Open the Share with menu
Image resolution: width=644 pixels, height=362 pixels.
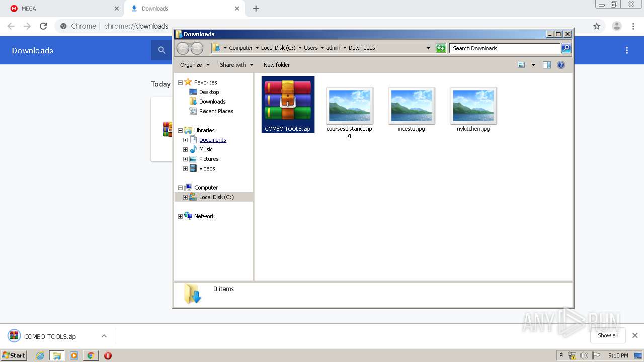coord(237,65)
